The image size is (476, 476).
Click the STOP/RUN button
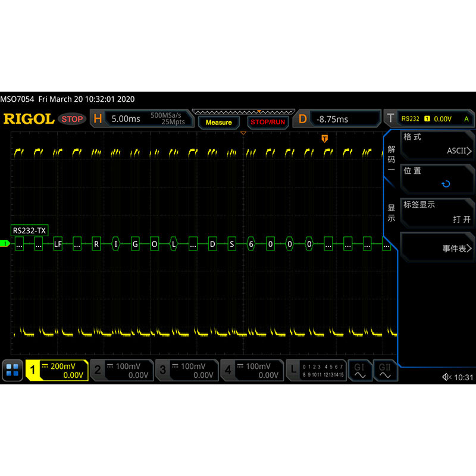coord(267,122)
